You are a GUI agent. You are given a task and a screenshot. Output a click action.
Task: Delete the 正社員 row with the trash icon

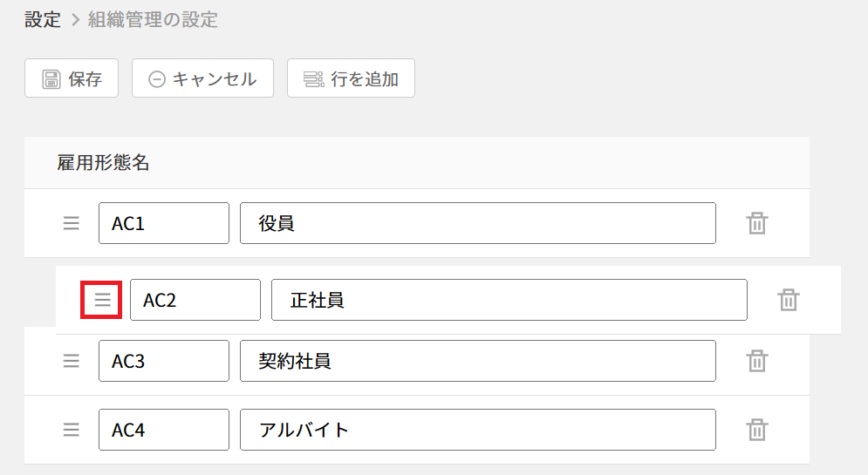coord(789,300)
